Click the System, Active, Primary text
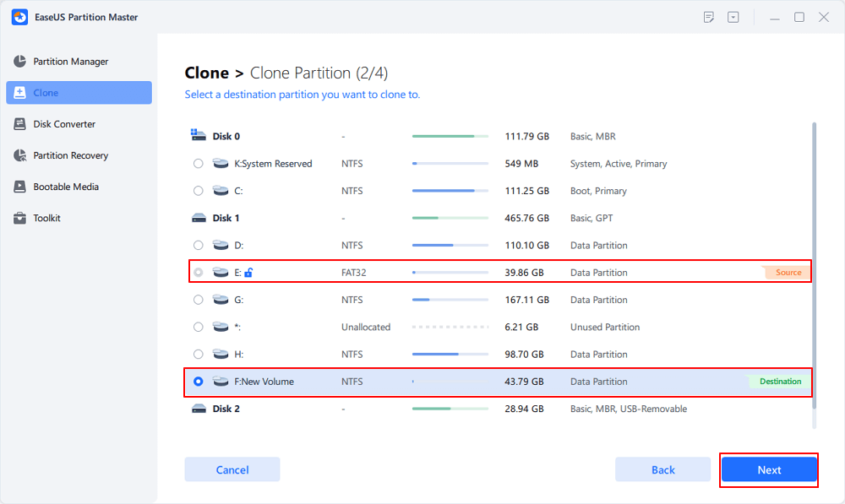Screen dimensions: 845x504 click(x=619, y=163)
